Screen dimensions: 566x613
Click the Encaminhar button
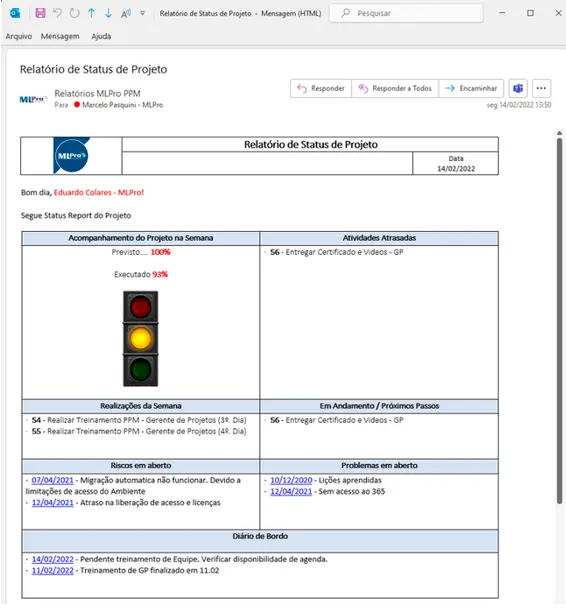tap(471, 88)
